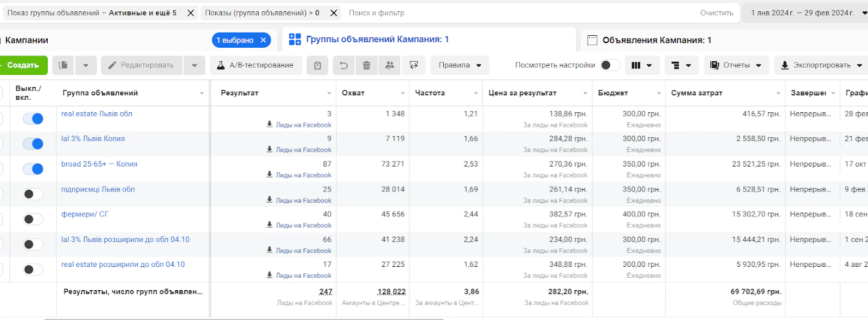This screenshot has height=320, width=868.
Task: Click download icon on фермери/ СГ result row
Action: (270, 225)
